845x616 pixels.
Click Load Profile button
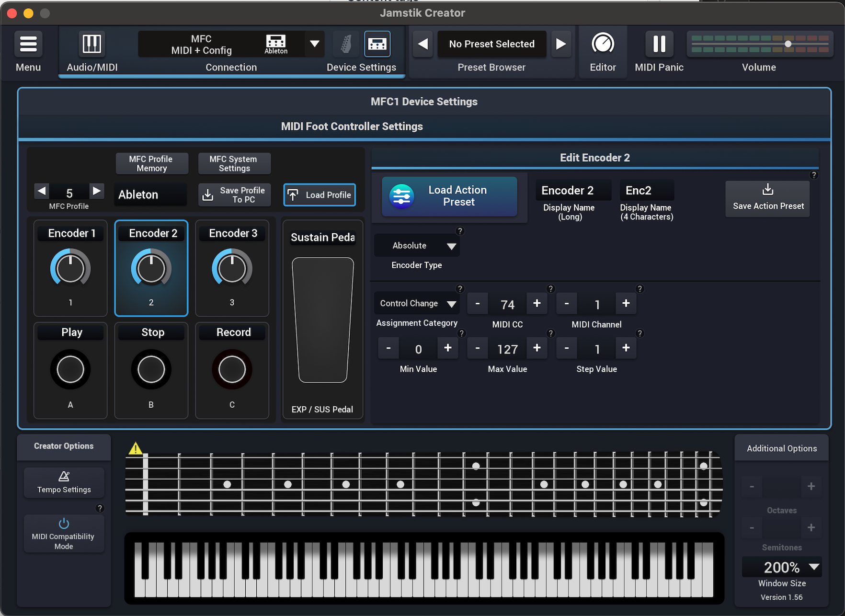[x=320, y=195]
